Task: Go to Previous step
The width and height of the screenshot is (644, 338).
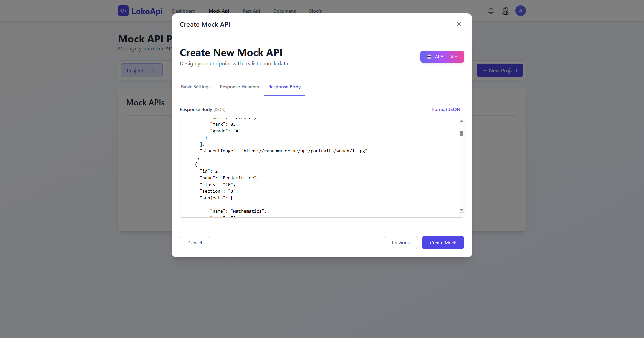Action: [401, 243]
